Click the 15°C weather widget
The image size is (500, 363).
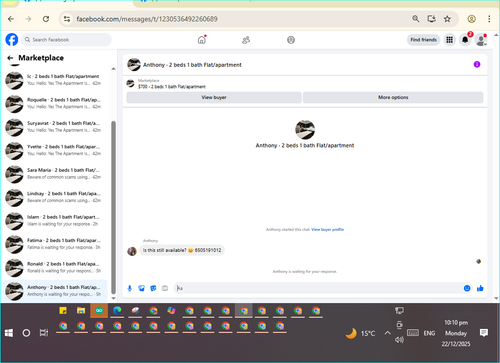pos(360,333)
